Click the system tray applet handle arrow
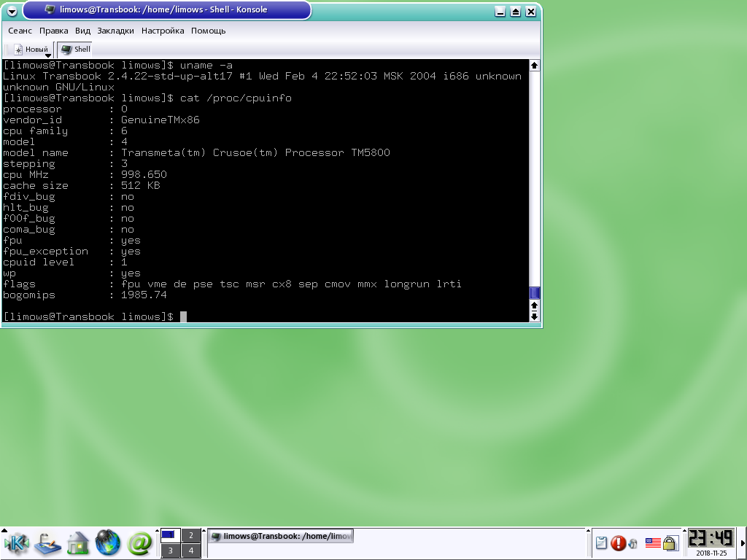Viewport: 747px width, 560px height. click(x=589, y=530)
